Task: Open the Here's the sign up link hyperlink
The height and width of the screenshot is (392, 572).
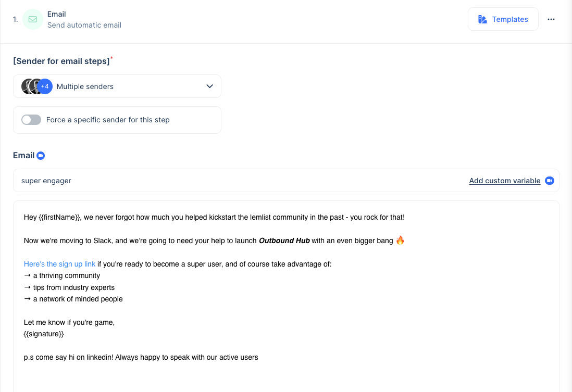Action: (59, 264)
